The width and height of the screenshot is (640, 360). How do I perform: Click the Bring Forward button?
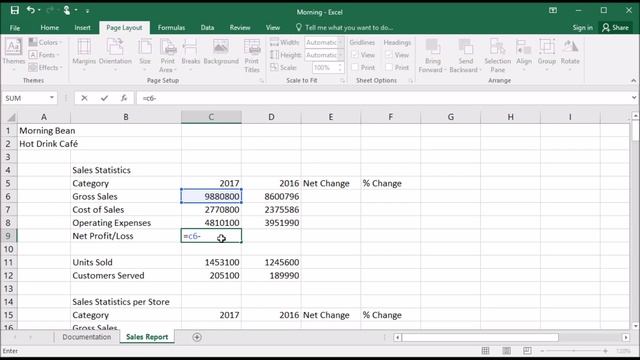click(x=432, y=56)
